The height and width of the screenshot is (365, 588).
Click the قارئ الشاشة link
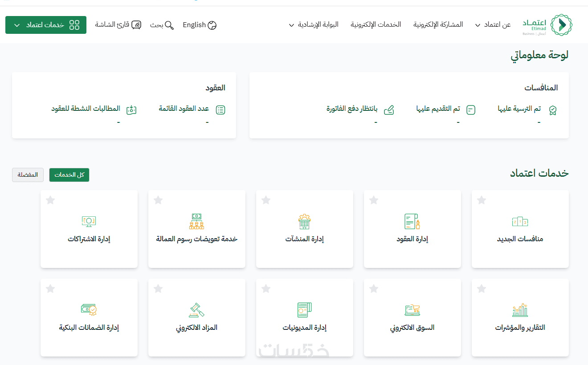[x=118, y=24]
